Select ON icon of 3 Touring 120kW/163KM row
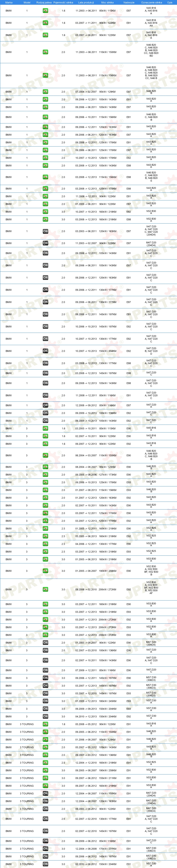The height and width of the screenshot is (868, 177). click(45, 801)
